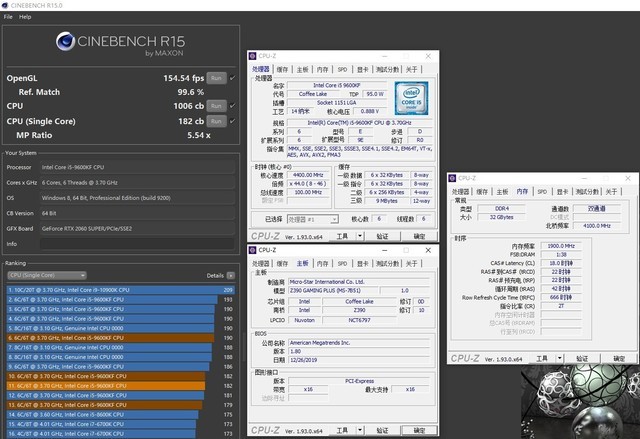Expand the 工具 arrow in the mainboard CPU-Z window
The image size is (640, 439).
[360, 430]
